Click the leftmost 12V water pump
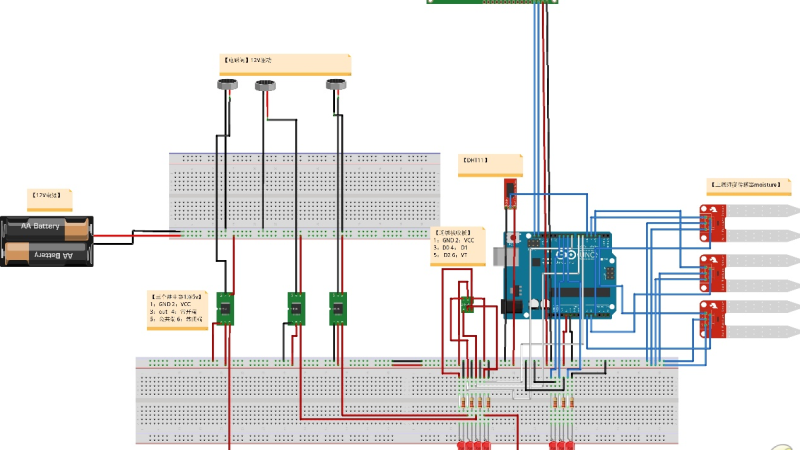800x450 pixels. pyautogui.click(x=227, y=86)
